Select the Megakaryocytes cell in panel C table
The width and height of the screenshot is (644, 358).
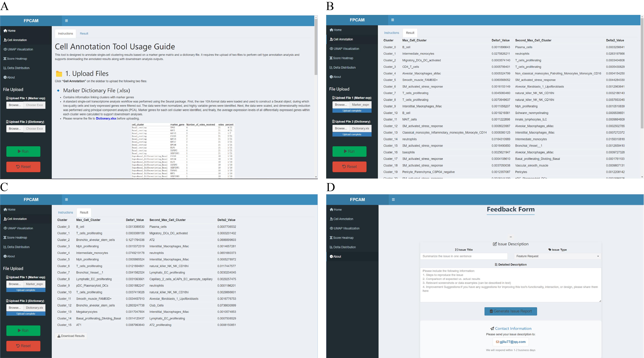[87, 312]
